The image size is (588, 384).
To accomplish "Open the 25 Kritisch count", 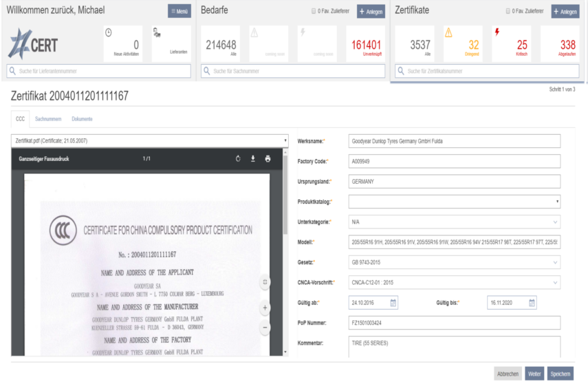I will coord(522,45).
